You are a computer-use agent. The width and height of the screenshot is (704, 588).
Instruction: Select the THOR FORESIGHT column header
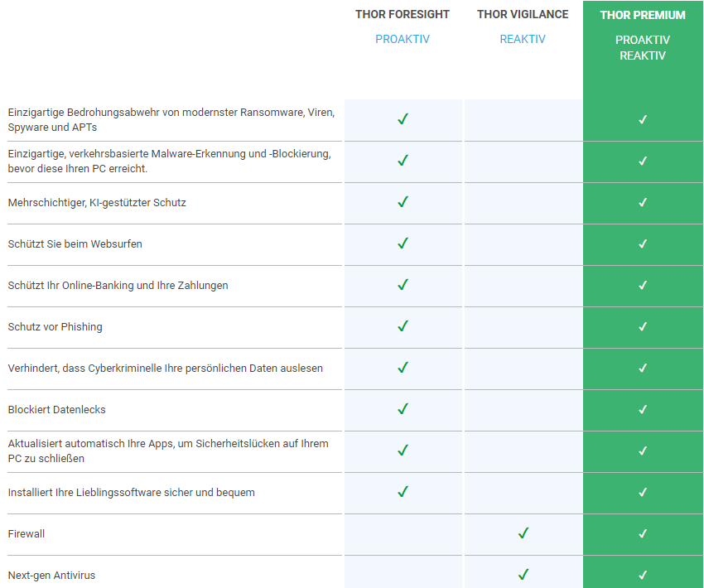tap(403, 14)
